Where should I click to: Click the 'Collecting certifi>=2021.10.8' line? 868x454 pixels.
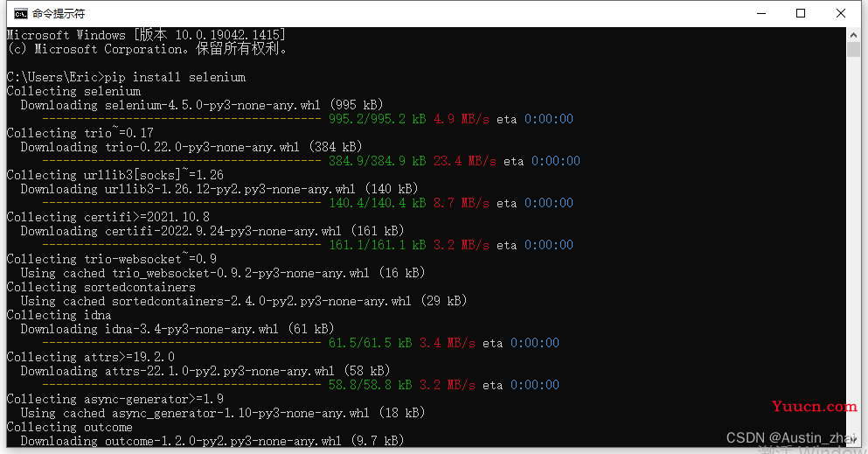(108, 217)
